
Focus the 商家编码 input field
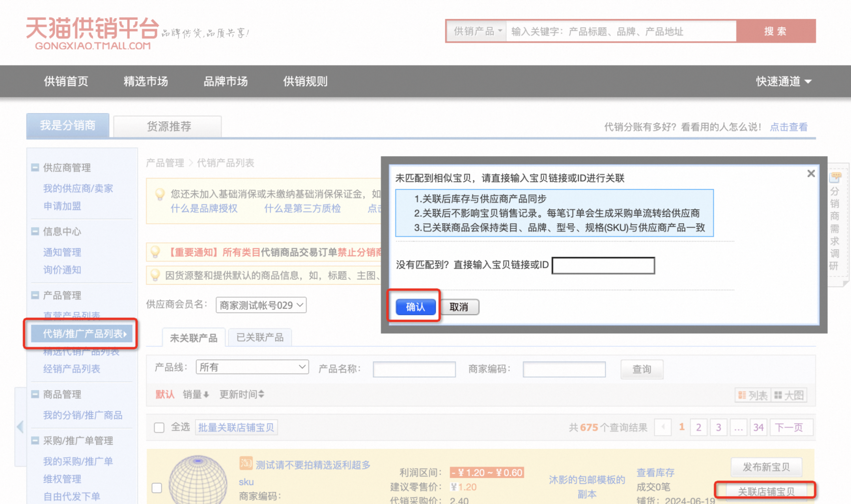pos(564,369)
